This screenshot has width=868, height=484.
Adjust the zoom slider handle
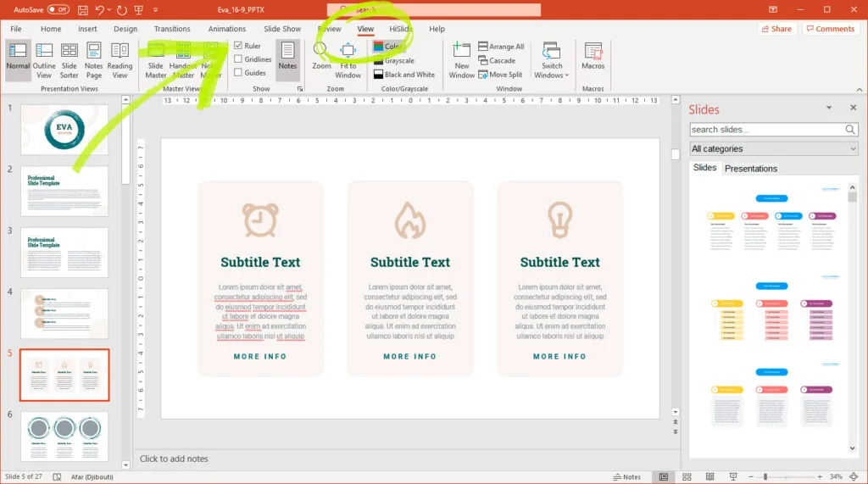click(x=765, y=477)
